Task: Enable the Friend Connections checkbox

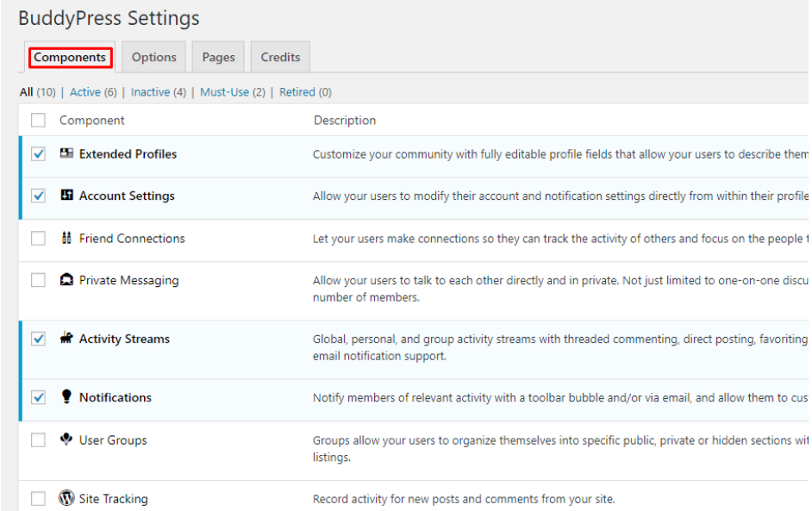Action: click(38, 239)
